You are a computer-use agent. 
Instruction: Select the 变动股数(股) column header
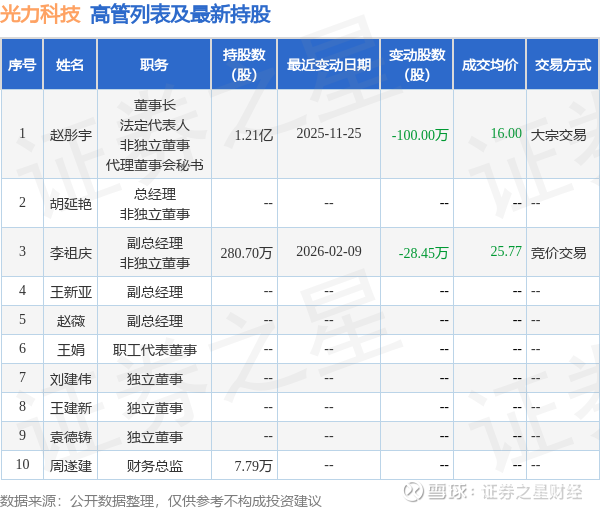pos(417,65)
